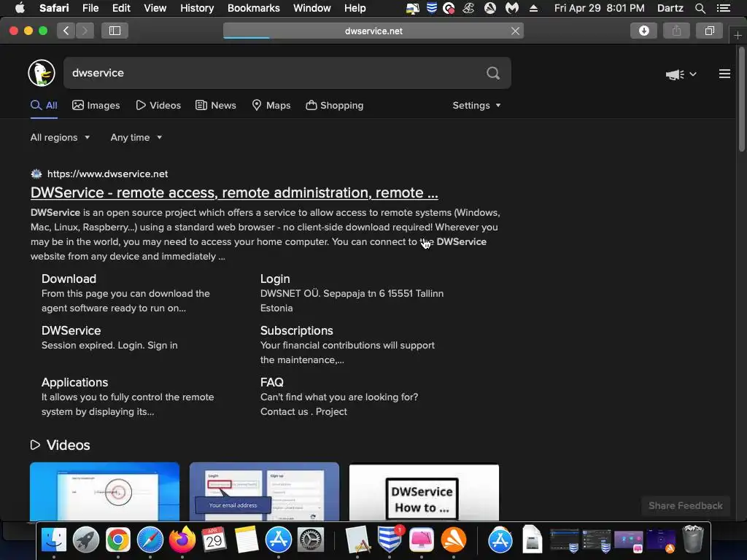Click the page's vertical scrollbar
747x560 pixels.
(742, 100)
